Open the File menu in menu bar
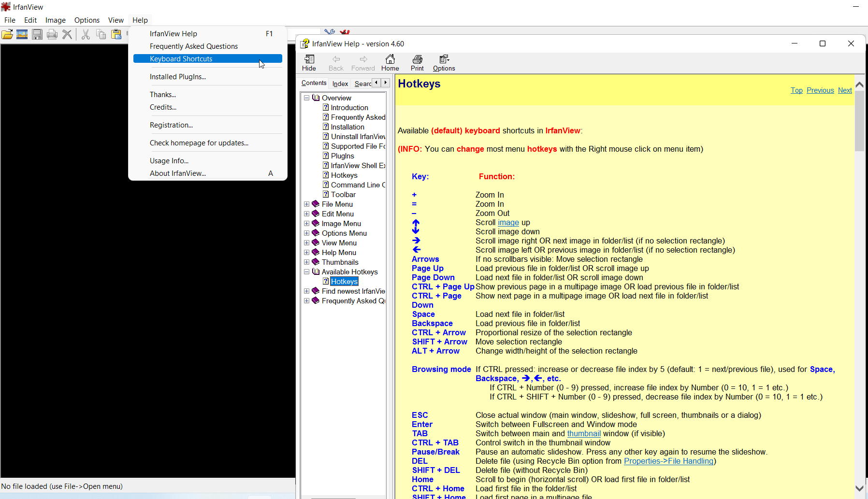This screenshot has width=868, height=499. (x=10, y=20)
